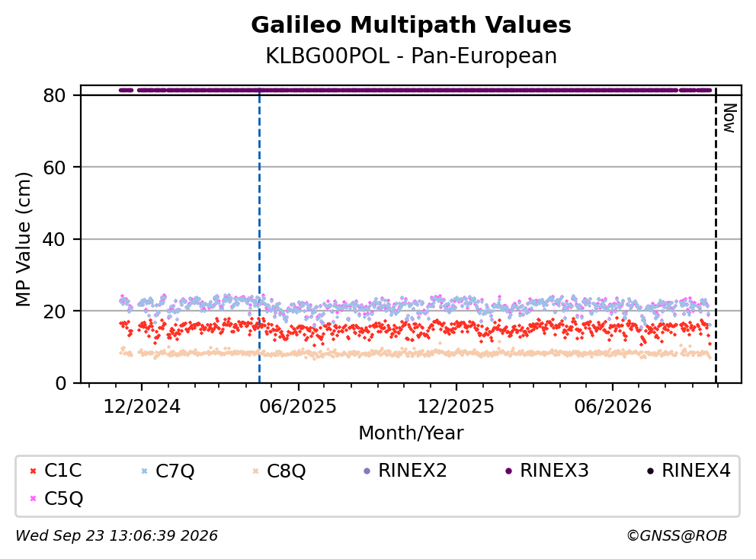756x559 pixels.
Task: Click the dashed blue vertical marker line
Action: pos(259,236)
